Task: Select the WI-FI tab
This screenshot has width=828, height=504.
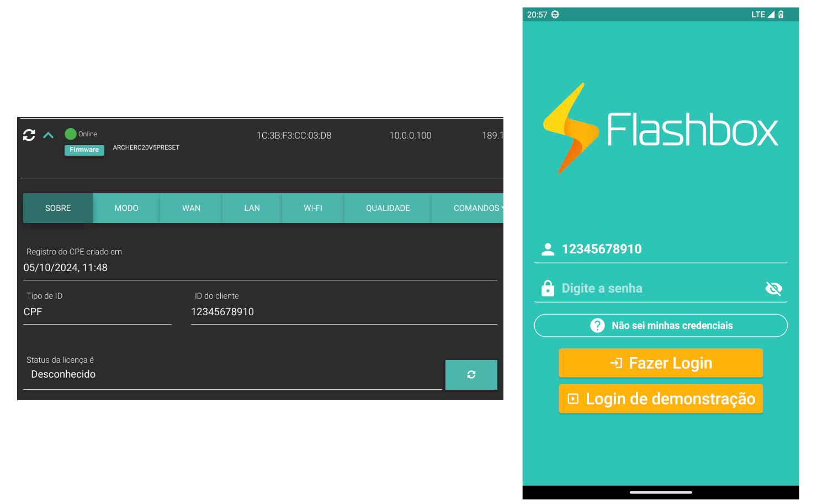Action: point(313,208)
